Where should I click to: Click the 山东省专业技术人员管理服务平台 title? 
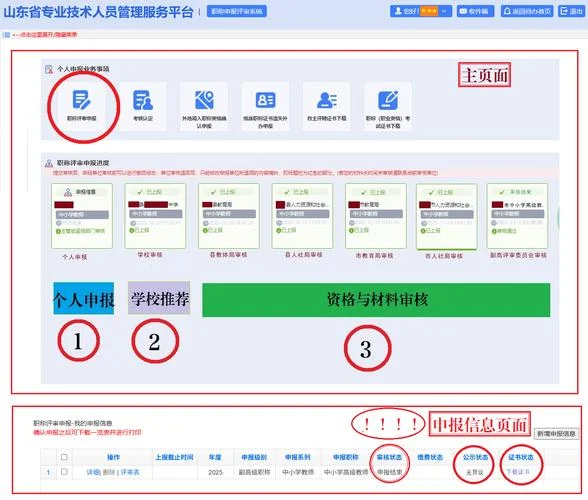click(x=98, y=12)
